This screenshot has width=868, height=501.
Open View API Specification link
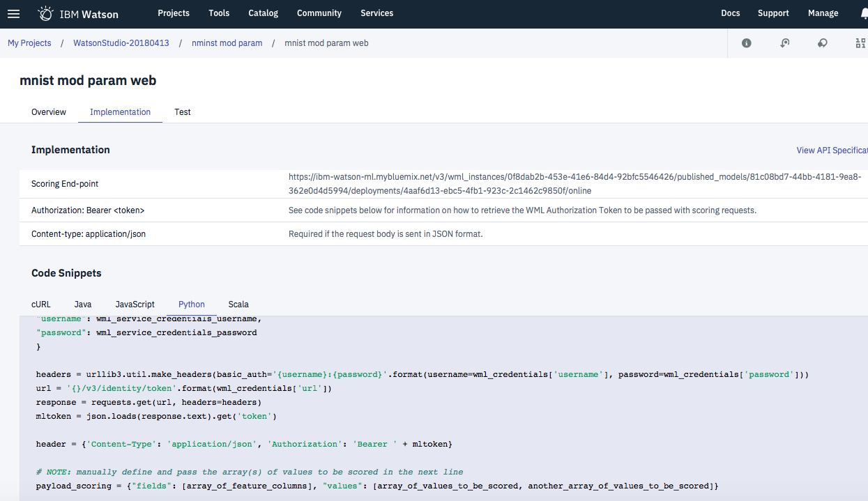pos(832,151)
